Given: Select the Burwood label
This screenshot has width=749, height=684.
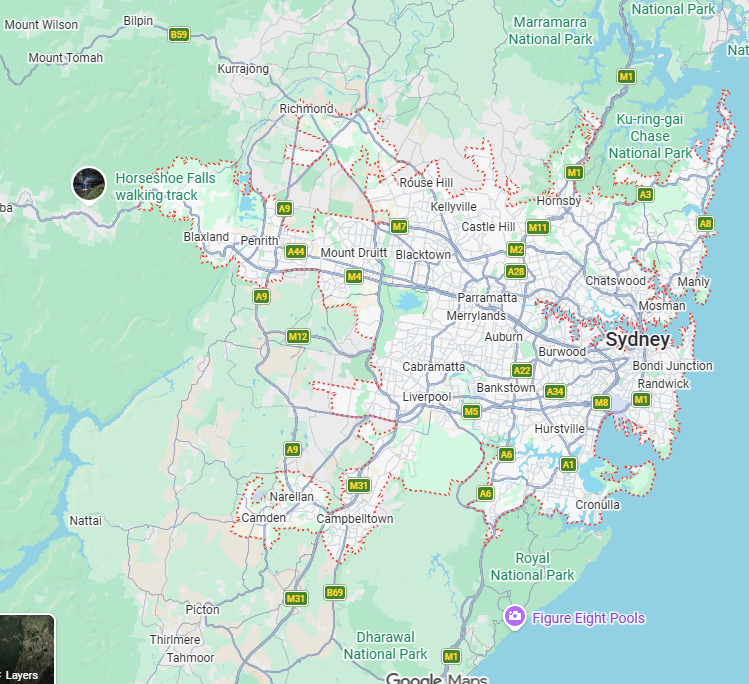Looking at the screenshot, I should [562, 352].
